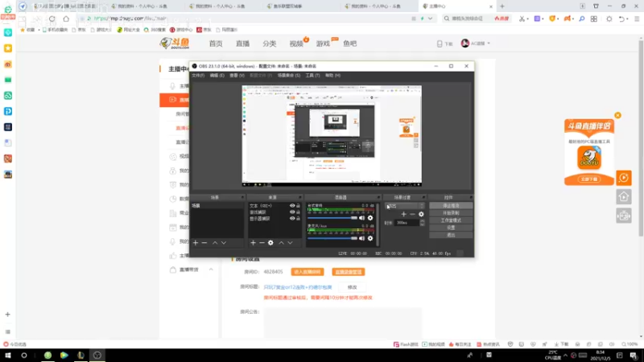Remove the selected scene with the minus icon in the 场景 panel
644x362 pixels.
pos(204,243)
